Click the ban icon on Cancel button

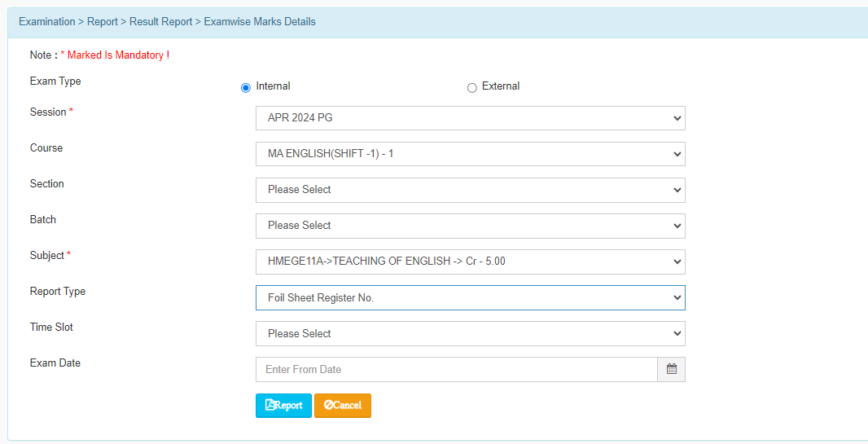pyautogui.click(x=328, y=406)
